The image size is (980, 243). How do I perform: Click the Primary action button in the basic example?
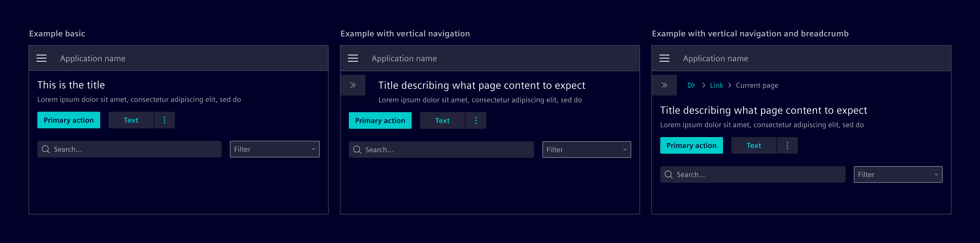pos(69,120)
